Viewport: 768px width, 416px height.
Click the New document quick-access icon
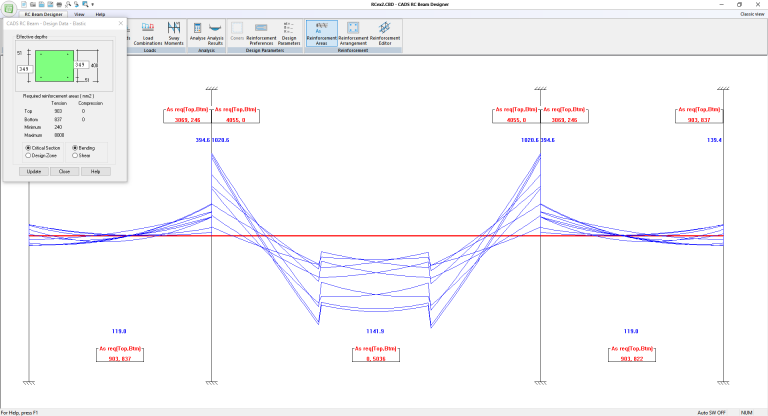click(24, 4)
